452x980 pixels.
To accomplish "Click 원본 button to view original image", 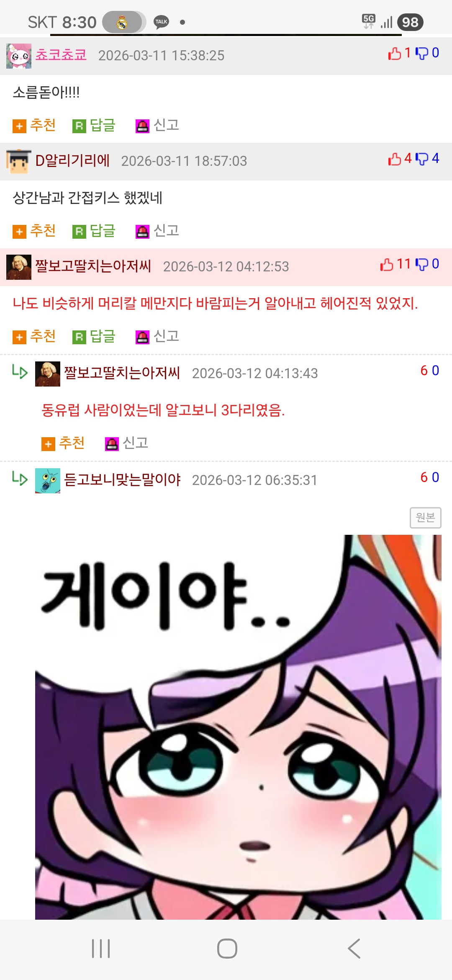I will [x=425, y=518].
